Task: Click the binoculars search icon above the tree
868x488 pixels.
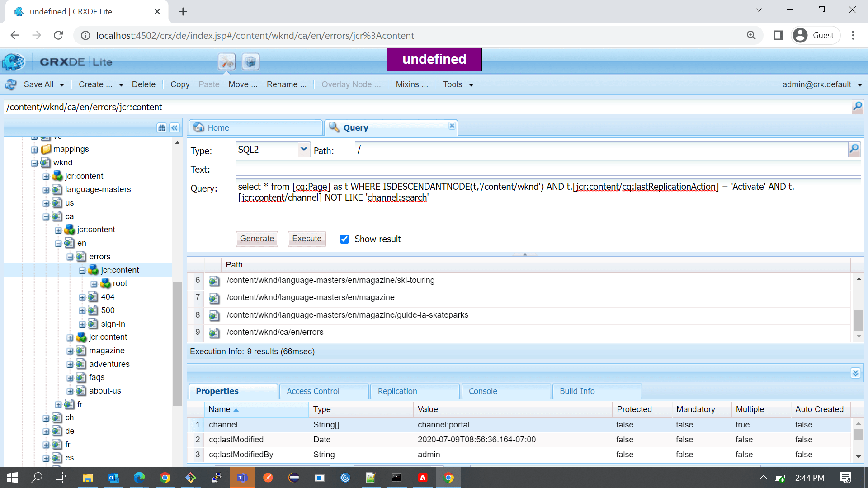Action: coord(162,128)
